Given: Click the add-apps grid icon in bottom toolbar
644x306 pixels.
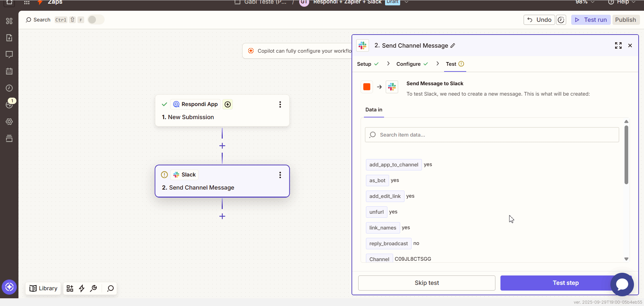Looking at the screenshot, I should click(x=70, y=288).
